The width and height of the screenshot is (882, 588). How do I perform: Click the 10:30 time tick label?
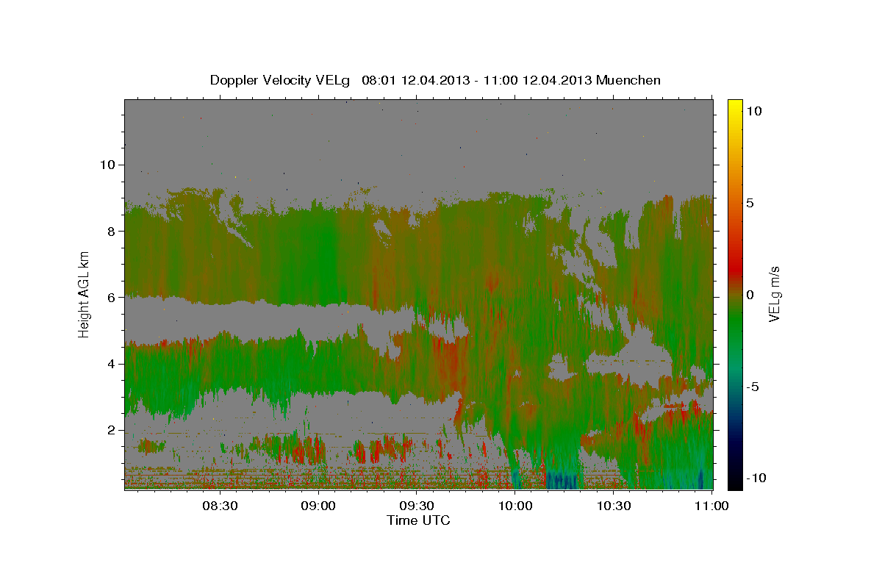click(x=614, y=506)
